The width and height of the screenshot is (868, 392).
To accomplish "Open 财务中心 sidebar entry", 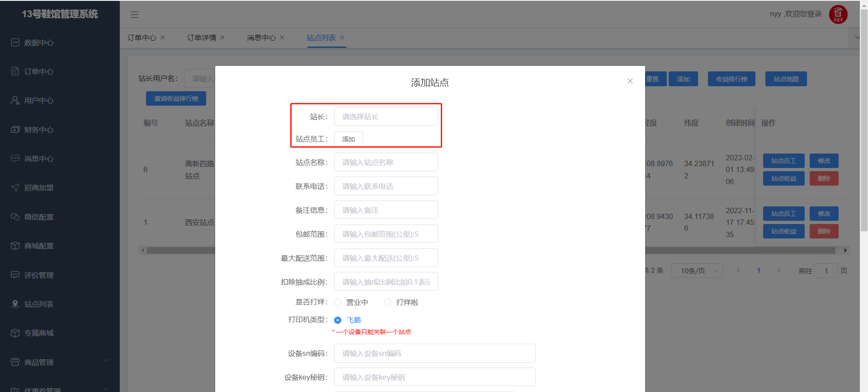I will coord(38,130).
